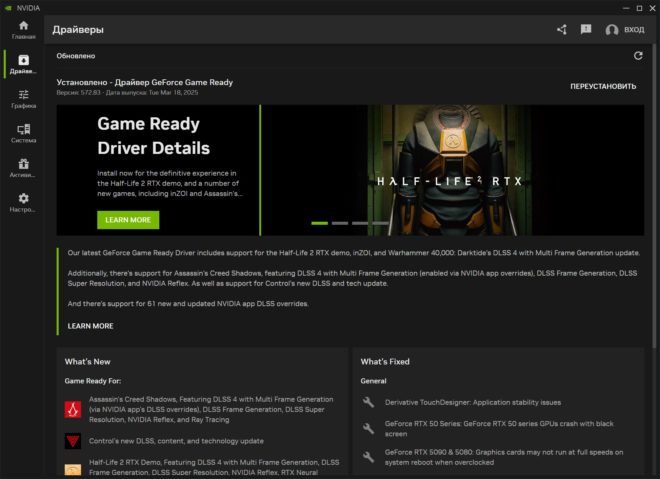
Task: Open the feedback notification icon
Action: [586, 29]
